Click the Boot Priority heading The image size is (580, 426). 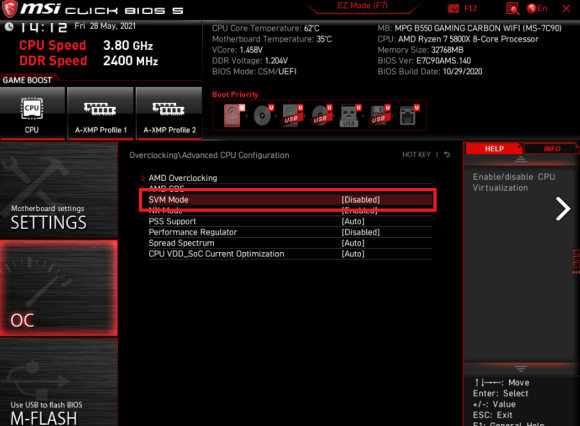235,94
